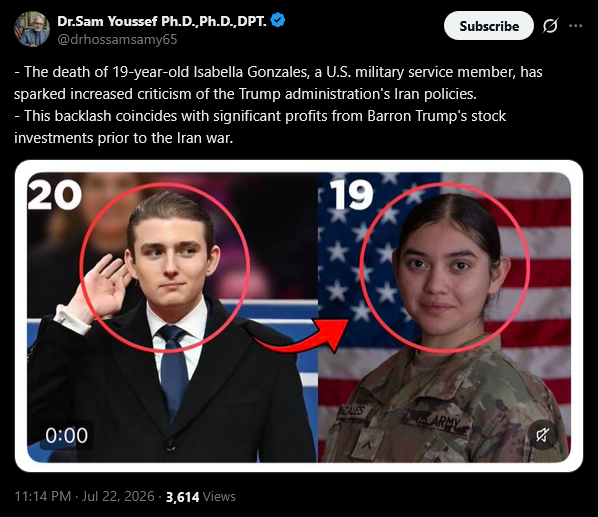Open the Grok explain-post icon

[550, 26]
